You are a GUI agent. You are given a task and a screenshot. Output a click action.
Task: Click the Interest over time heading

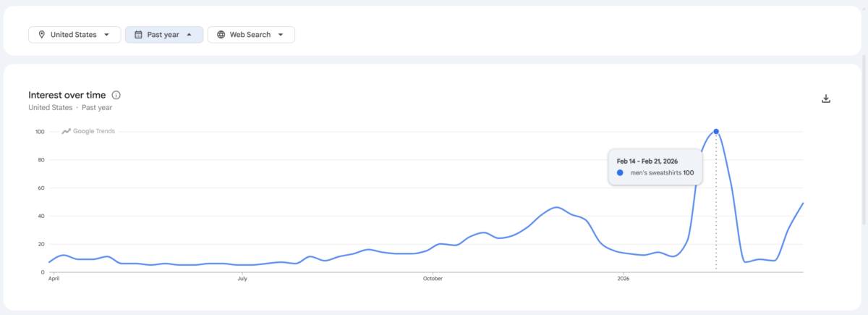[x=67, y=95]
